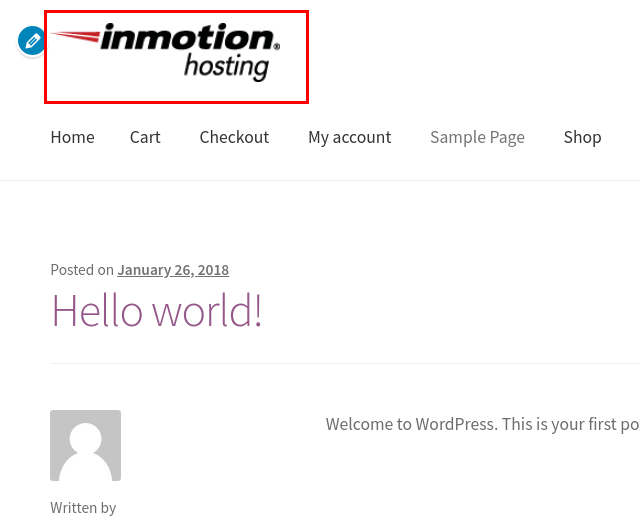Click the InMotion Hosting site logo
The height and width of the screenshot is (523, 640).
pos(176,57)
